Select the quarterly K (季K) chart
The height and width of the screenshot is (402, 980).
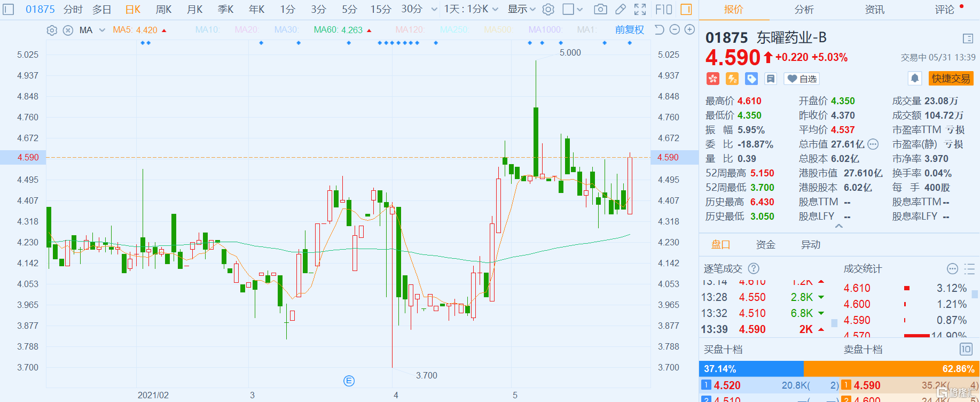pos(225,9)
